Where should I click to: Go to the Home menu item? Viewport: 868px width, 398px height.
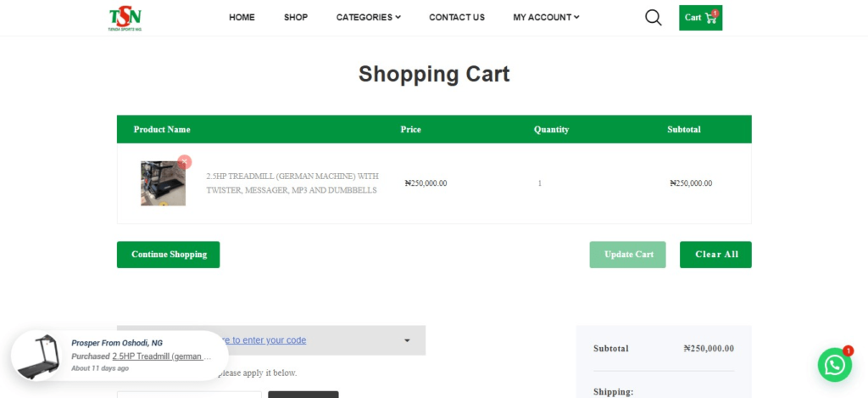click(242, 18)
